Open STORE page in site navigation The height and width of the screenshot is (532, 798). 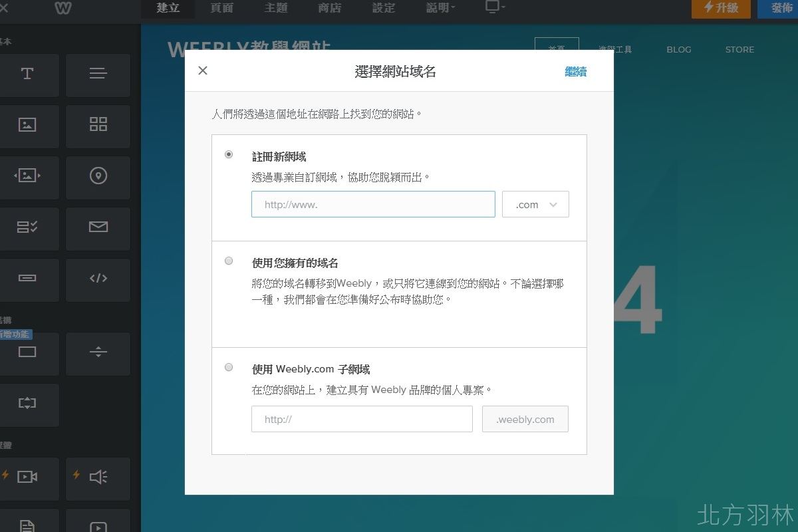pos(739,49)
